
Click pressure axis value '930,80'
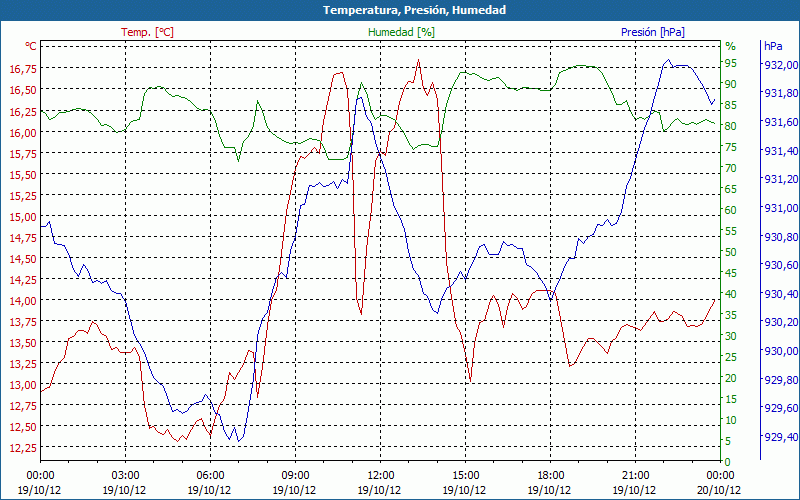point(779,237)
